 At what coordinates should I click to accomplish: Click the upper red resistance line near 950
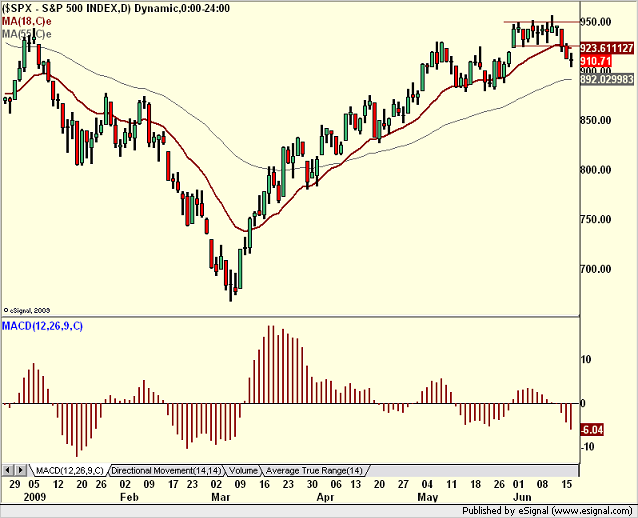tap(541, 22)
